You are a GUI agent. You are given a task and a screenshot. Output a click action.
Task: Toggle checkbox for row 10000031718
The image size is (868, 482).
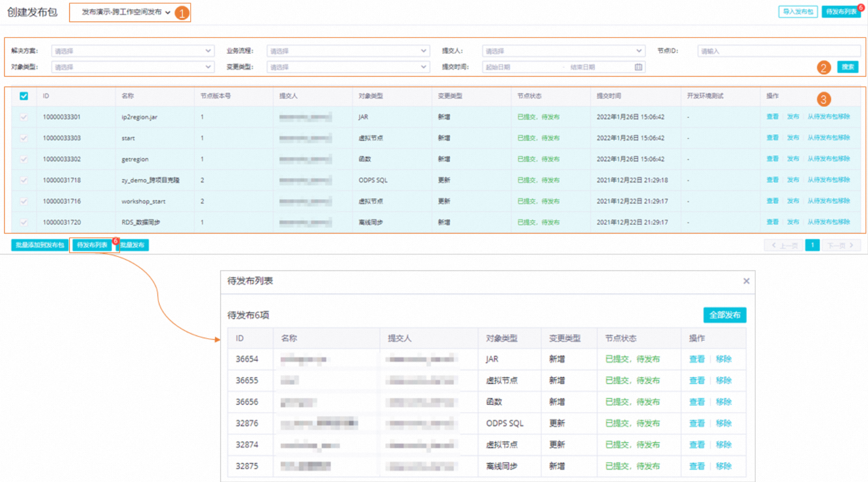point(24,180)
